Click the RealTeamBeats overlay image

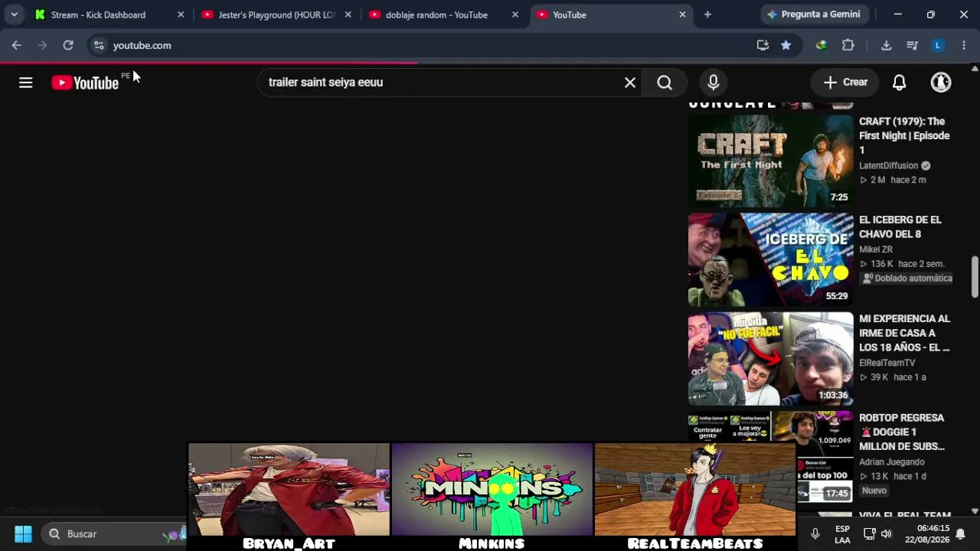point(695,490)
